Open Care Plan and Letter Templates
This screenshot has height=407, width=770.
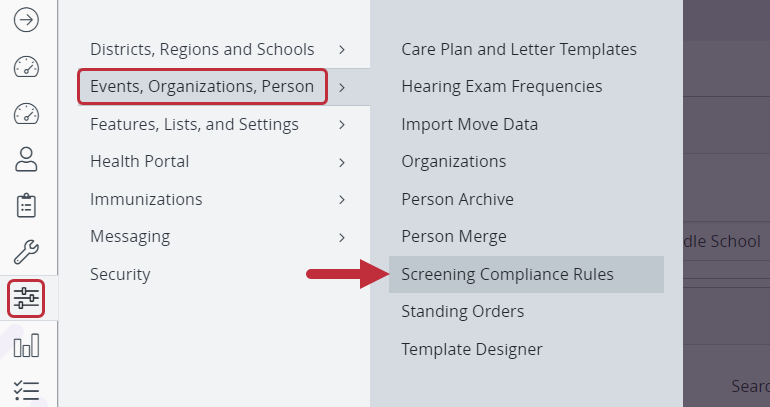pos(518,49)
